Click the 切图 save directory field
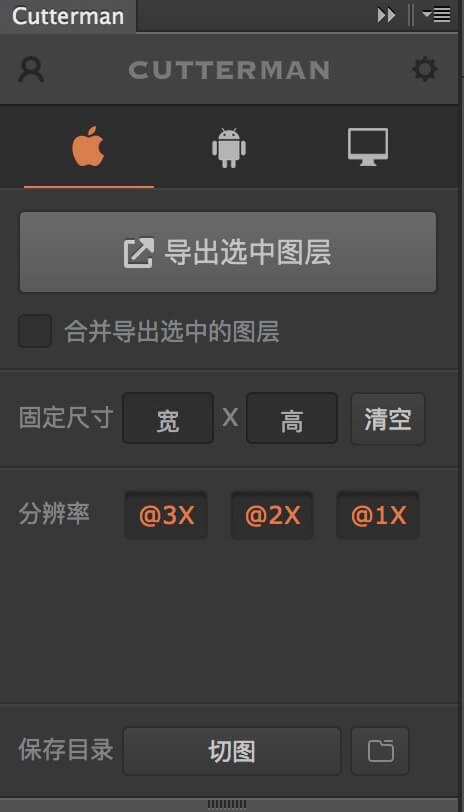This screenshot has height=812, width=464. (x=231, y=751)
